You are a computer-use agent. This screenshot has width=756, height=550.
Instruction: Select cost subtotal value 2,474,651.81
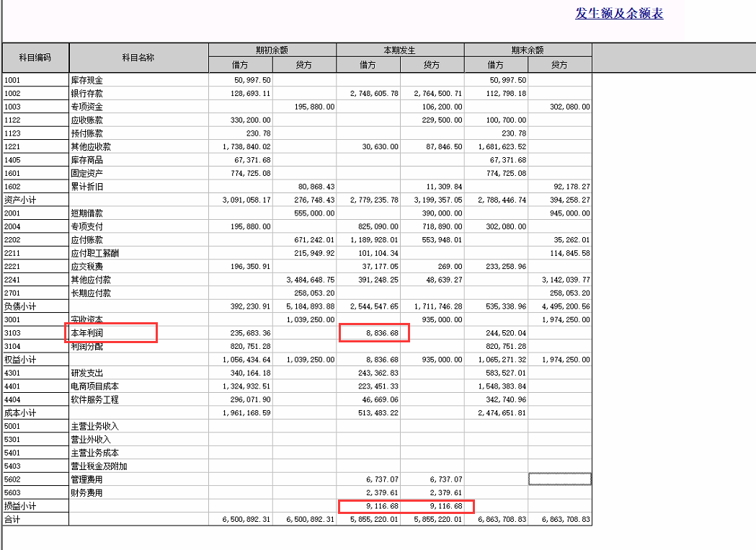click(502, 413)
